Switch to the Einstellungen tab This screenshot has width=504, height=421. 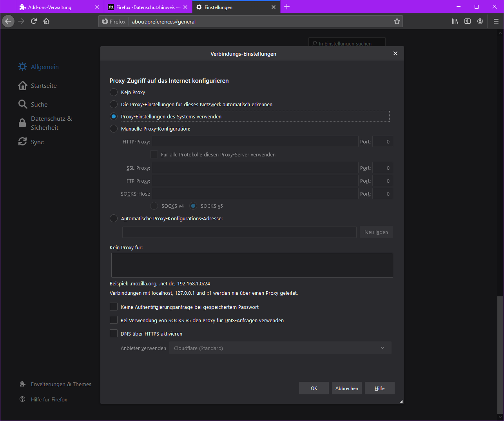pyautogui.click(x=236, y=7)
